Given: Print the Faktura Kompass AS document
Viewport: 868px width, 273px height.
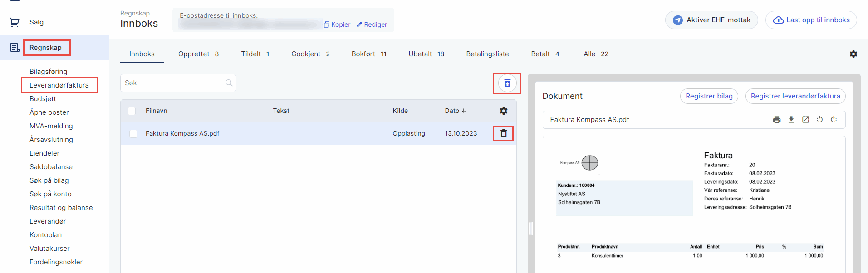Looking at the screenshot, I should (777, 120).
